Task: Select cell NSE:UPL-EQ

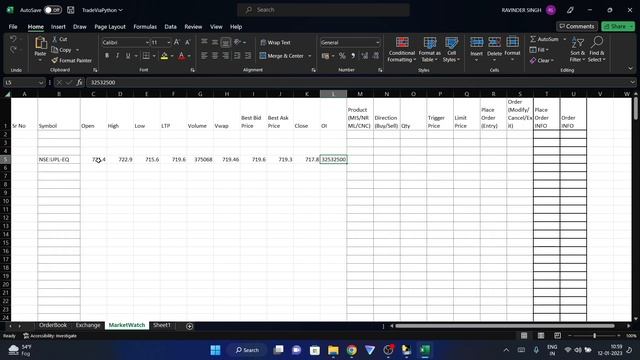Action: point(59,159)
